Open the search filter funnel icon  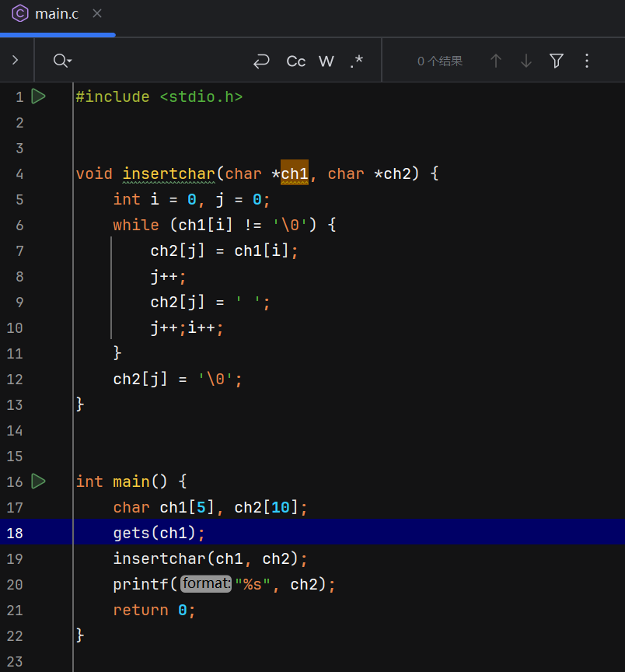point(557,61)
